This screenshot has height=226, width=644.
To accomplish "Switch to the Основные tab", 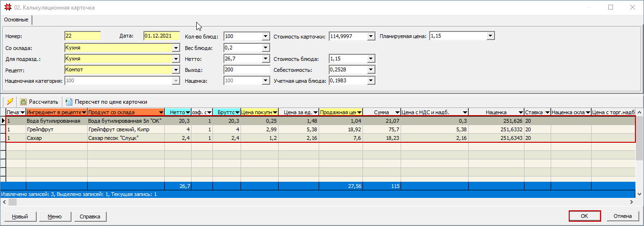I will point(16,20).
